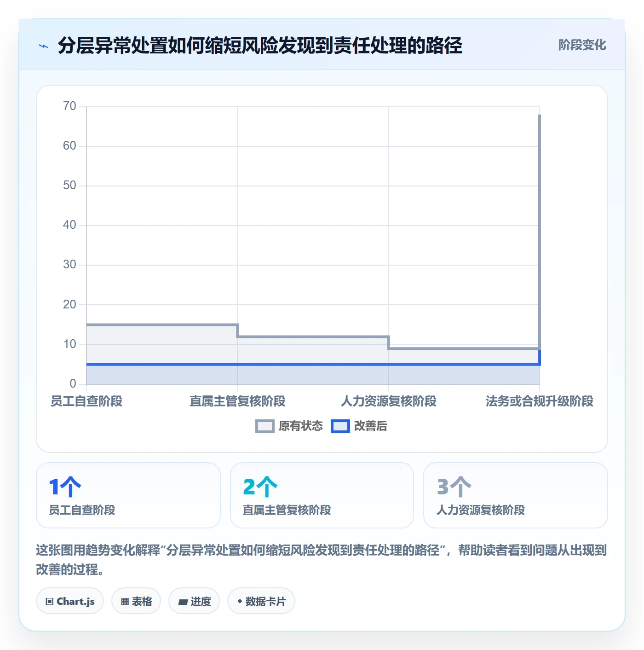Select the Chart.js tag chip
The height and width of the screenshot is (650, 644).
[x=70, y=601]
